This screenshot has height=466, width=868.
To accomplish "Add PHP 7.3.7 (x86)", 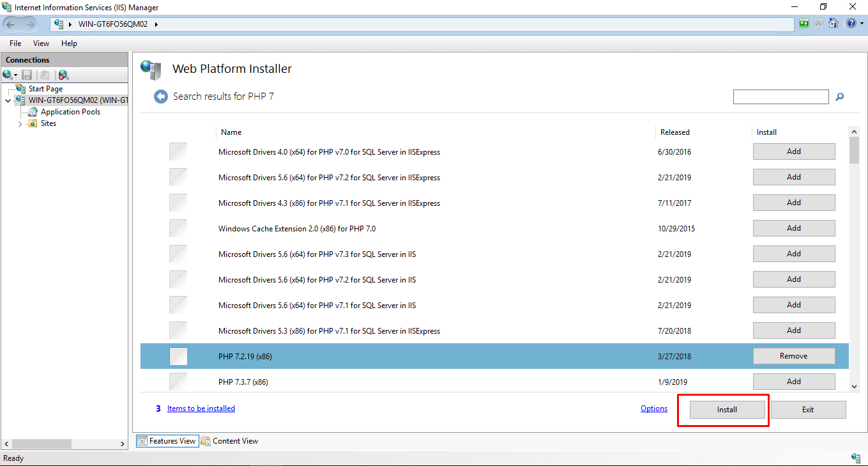I will pos(794,382).
